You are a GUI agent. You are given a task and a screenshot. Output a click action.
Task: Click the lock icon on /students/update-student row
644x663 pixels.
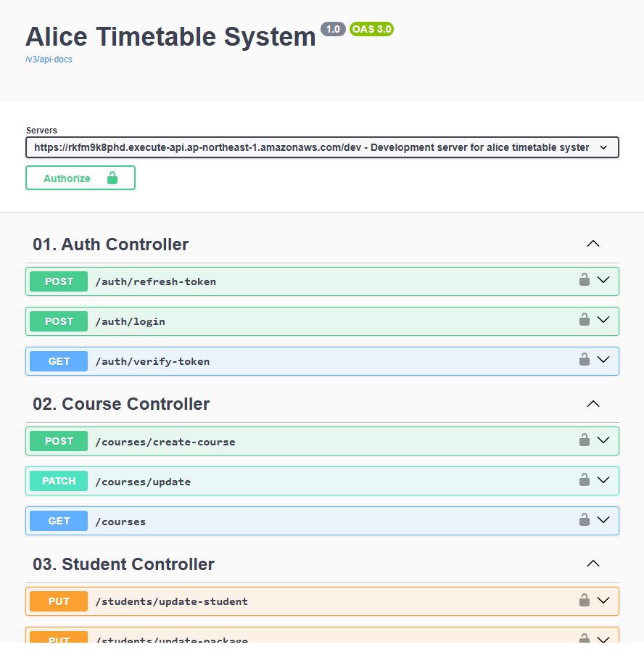pyautogui.click(x=585, y=600)
